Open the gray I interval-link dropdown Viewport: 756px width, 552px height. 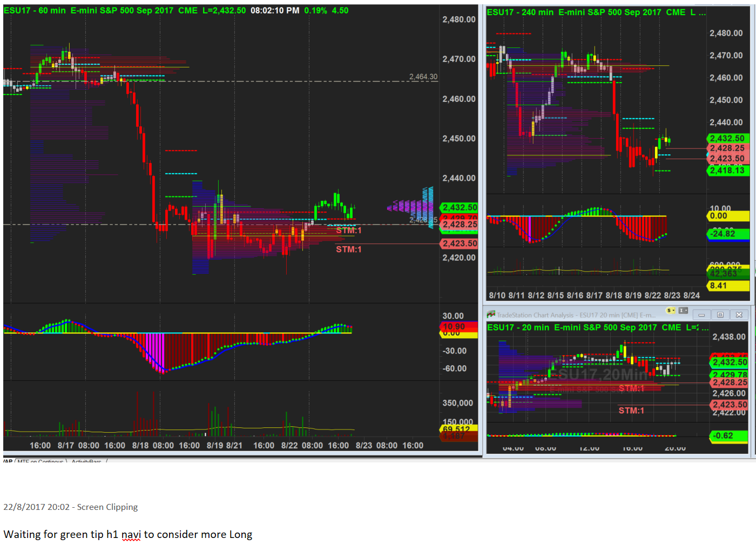683,311
